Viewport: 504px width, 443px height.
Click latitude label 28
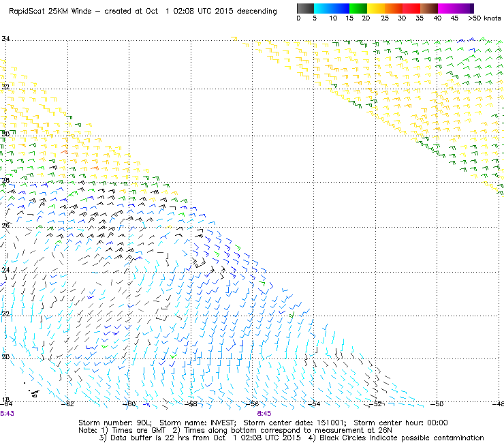click(x=5, y=180)
